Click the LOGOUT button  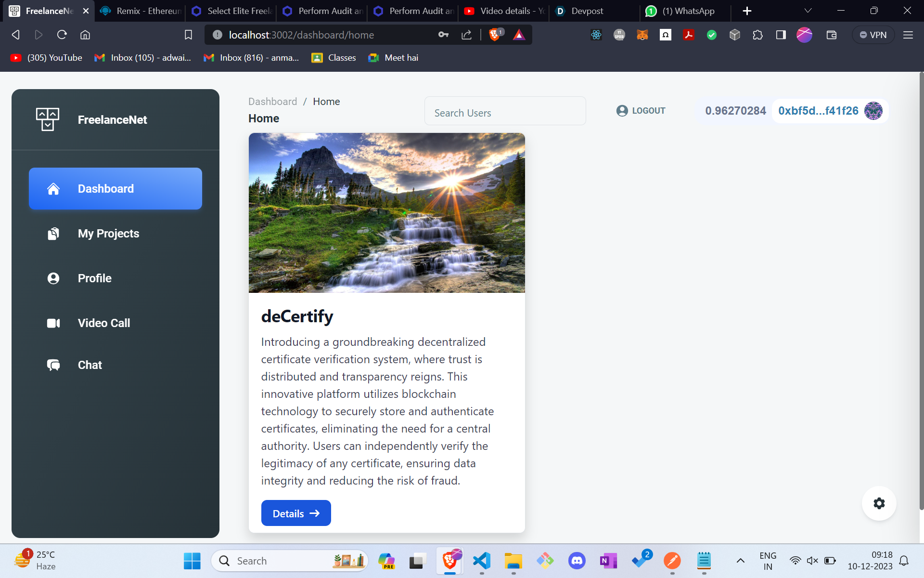pos(641,111)
